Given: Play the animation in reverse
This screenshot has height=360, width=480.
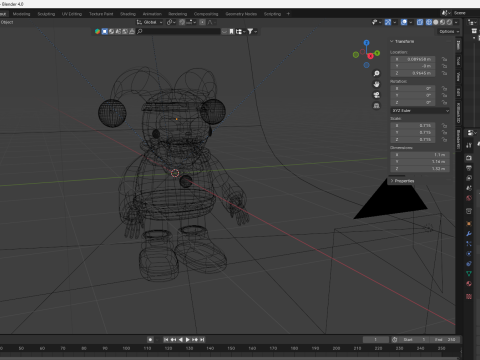Looking at the screenshot, I should pos(181,340).
